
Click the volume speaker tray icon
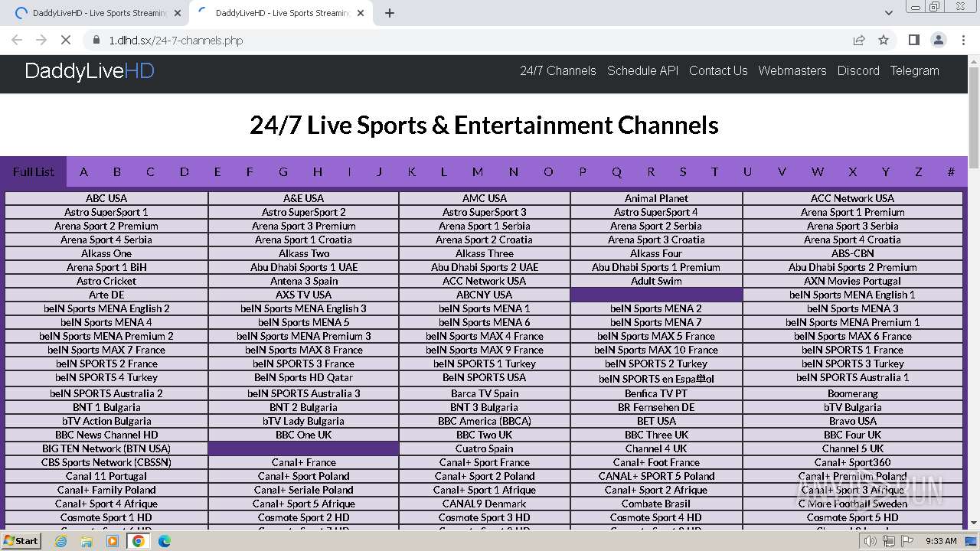click(871, 541)
